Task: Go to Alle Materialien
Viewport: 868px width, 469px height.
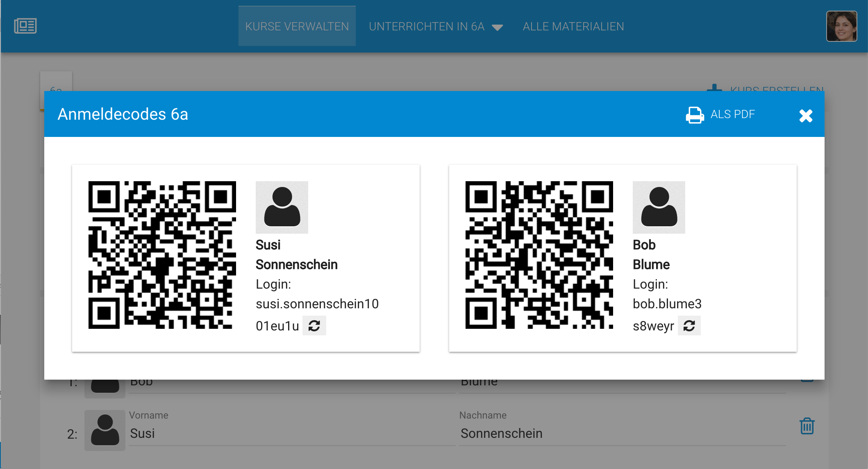Action: (x=573, y=27)
